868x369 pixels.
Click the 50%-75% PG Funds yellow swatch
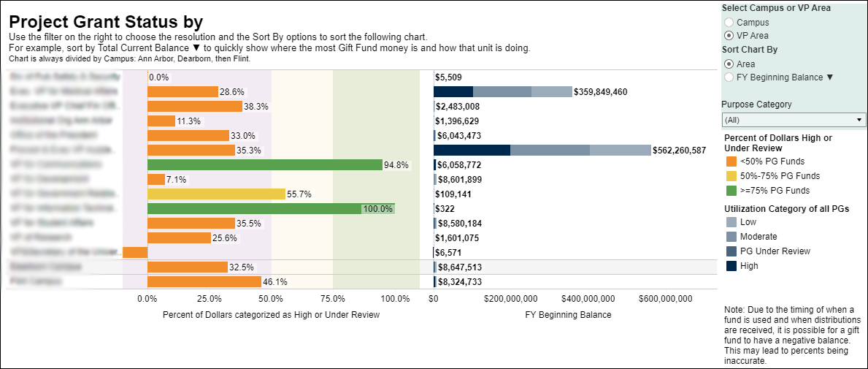pos(731,176)
